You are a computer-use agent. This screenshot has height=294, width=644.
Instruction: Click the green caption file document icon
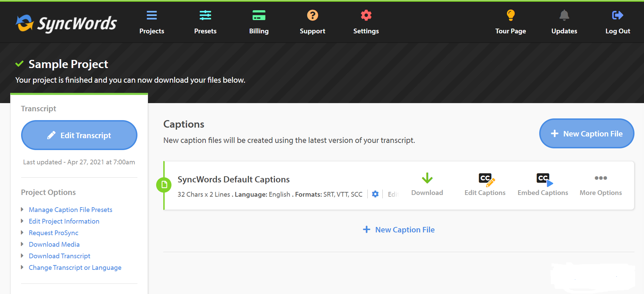164,185
